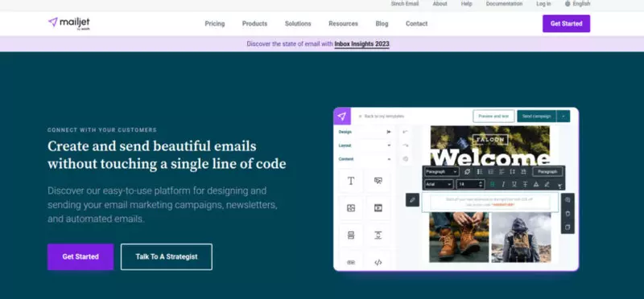Viewport: 644px width, 299px height.
Task: Select the button content block
Action: coord(351,262)
